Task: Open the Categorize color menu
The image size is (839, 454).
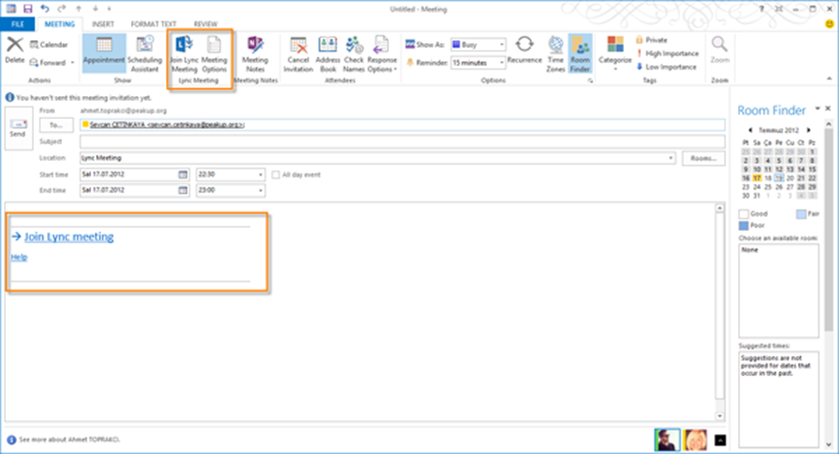Action: coord(615,52)
